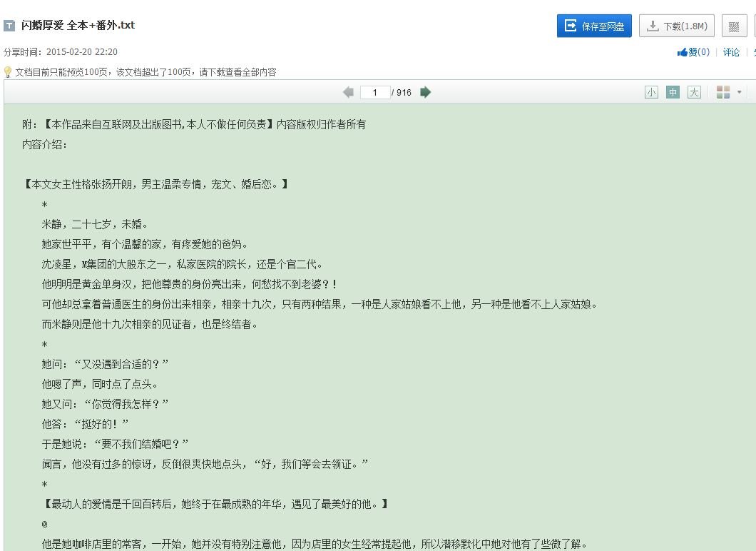The image size is (756, 551).
Task: Click the line 于是她说：“要不我们结婚吧？”
Action: [x=116, y=444]
